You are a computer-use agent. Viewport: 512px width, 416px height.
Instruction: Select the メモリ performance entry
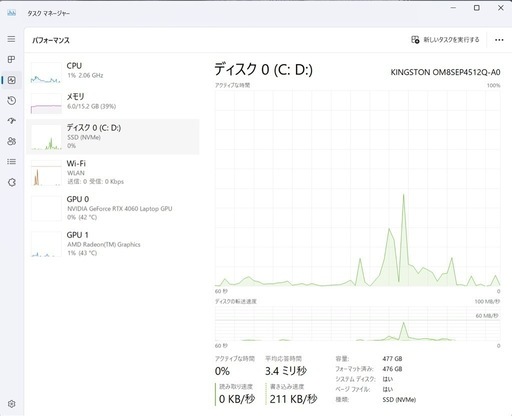[113, 103]
